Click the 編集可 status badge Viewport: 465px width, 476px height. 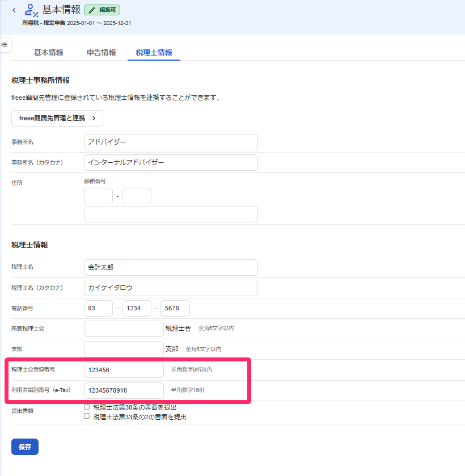point(102,10)
